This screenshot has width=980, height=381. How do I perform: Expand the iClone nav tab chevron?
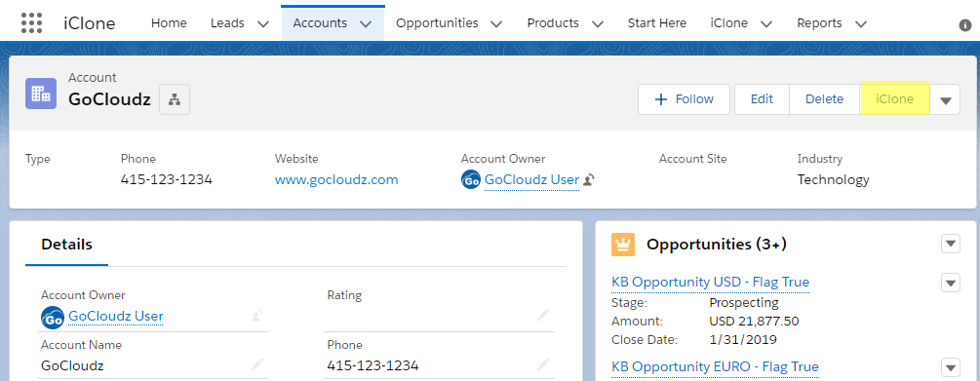coord(766,24)
